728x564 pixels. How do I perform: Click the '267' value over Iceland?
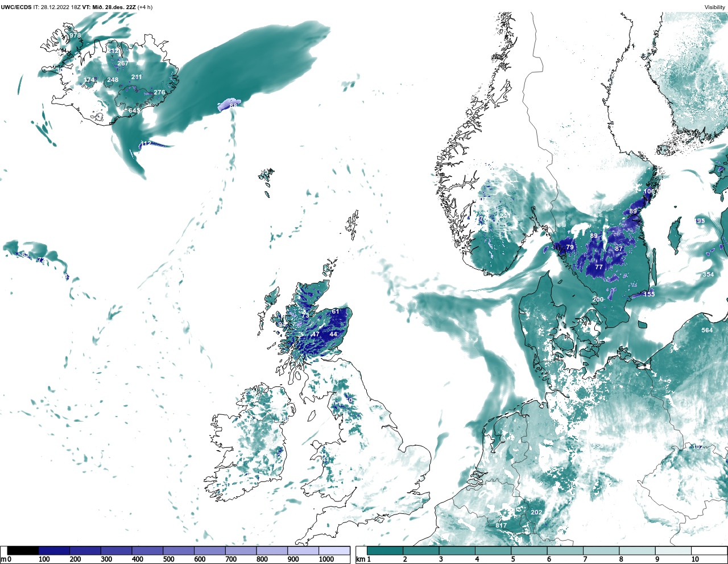[123, 63]
